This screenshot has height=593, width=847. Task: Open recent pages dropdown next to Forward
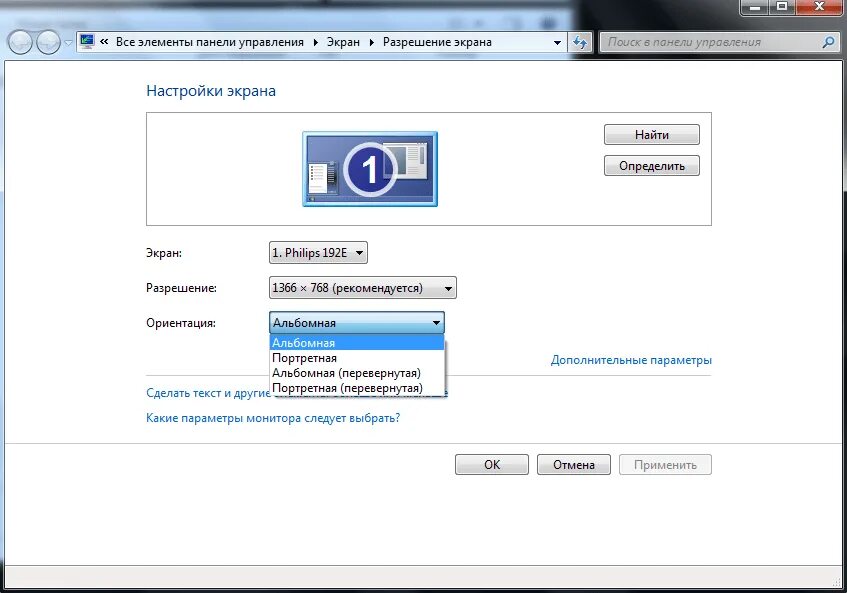(68, 43)
